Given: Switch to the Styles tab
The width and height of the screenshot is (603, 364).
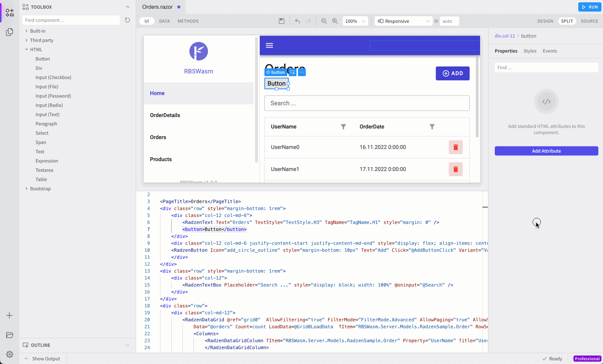Looking at the screenshot, I should (530, 51).
